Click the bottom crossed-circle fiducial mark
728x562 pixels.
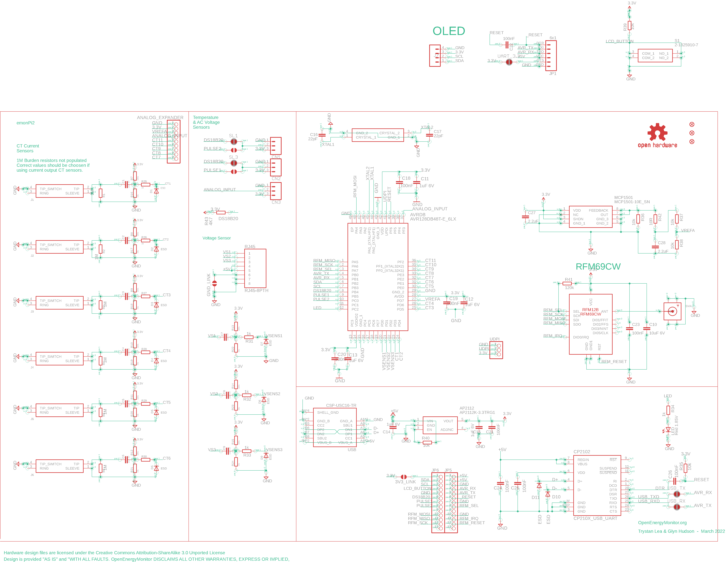[x=692, y=142]
